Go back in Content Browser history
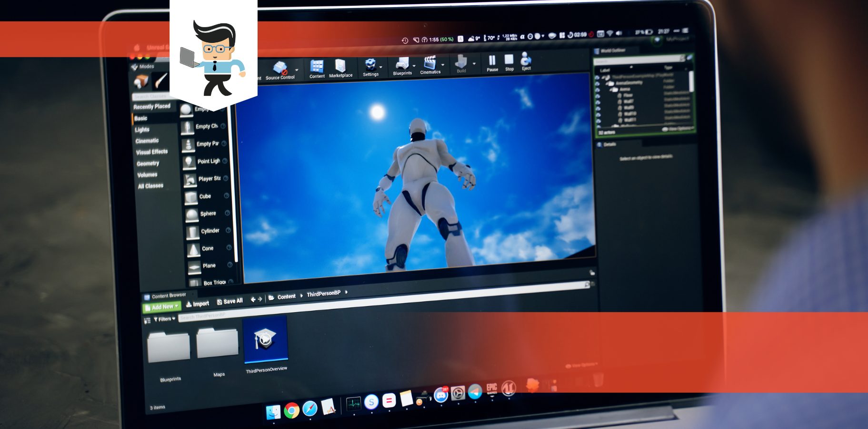 coord(253,299)
